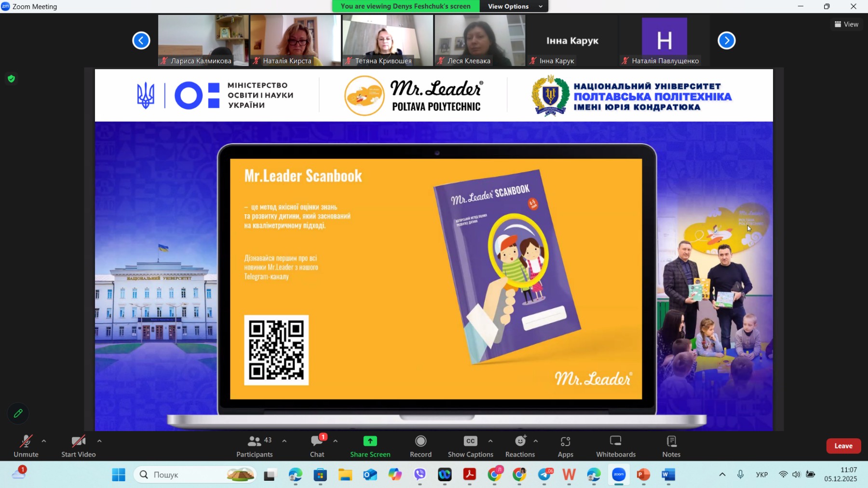Click the Leave button

[843, 446]
